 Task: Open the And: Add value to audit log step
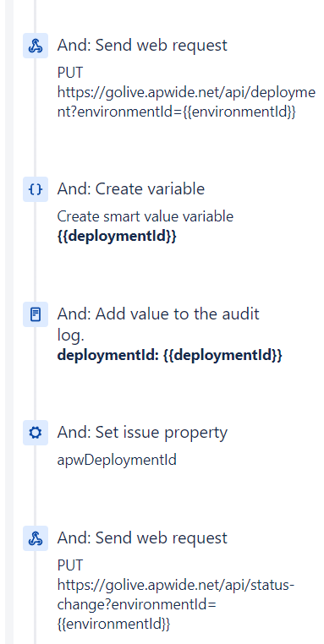coord(158,325)
